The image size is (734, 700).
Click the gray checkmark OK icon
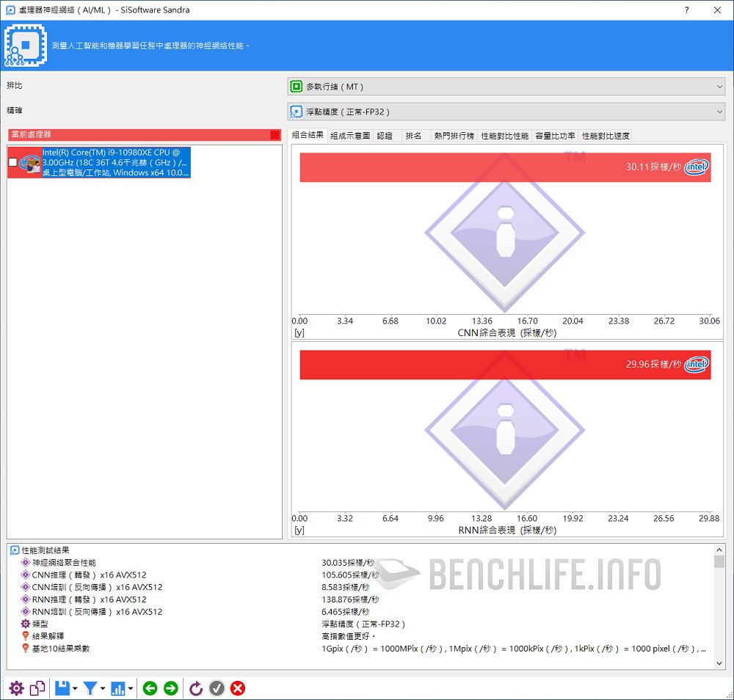click(x=217, y=688)
